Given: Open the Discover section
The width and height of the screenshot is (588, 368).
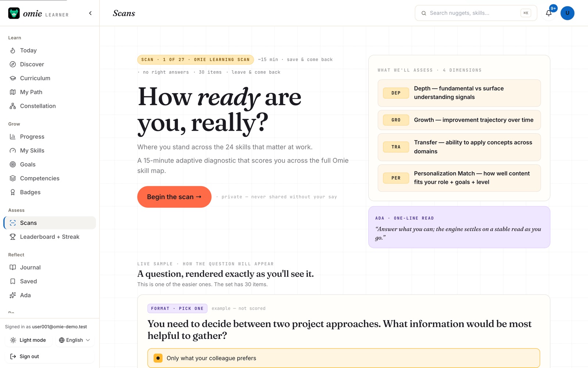Looking at the screenshot, I should (50, 64).
